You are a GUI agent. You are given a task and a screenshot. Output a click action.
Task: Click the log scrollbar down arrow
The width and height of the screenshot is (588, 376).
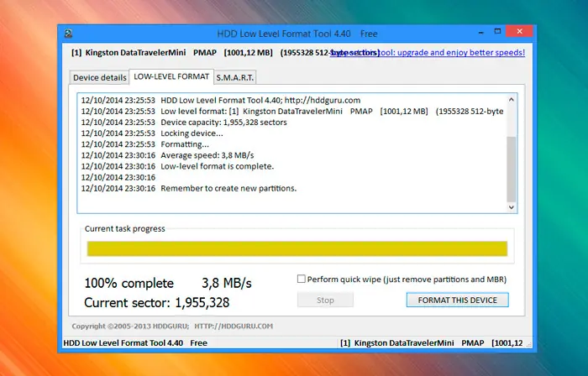click(511, 207)
